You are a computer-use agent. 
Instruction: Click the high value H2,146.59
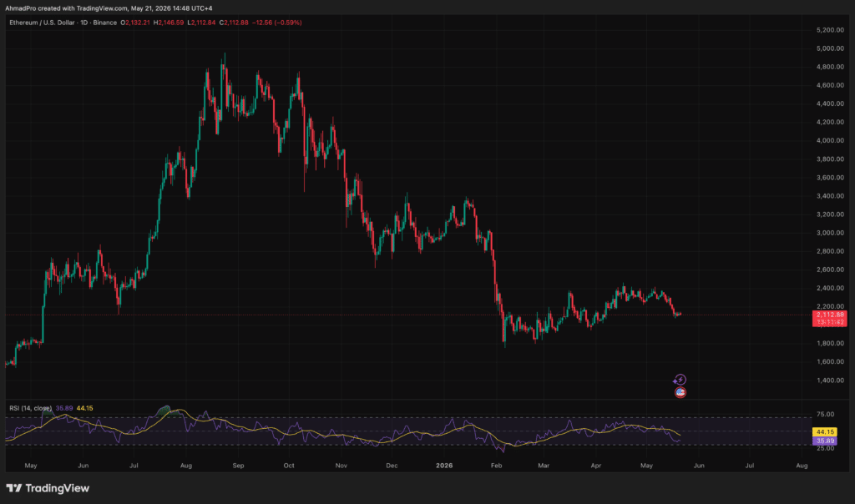[x=169, y=23]
